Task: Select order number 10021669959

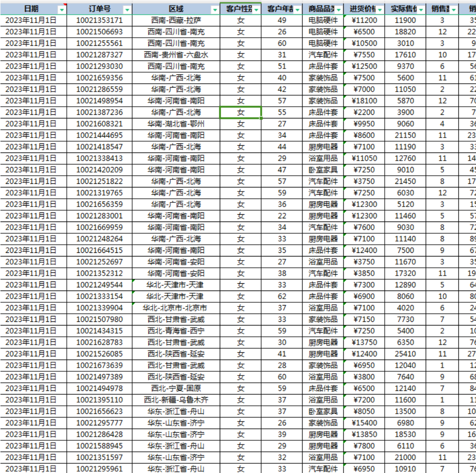Action: point(99,227)
